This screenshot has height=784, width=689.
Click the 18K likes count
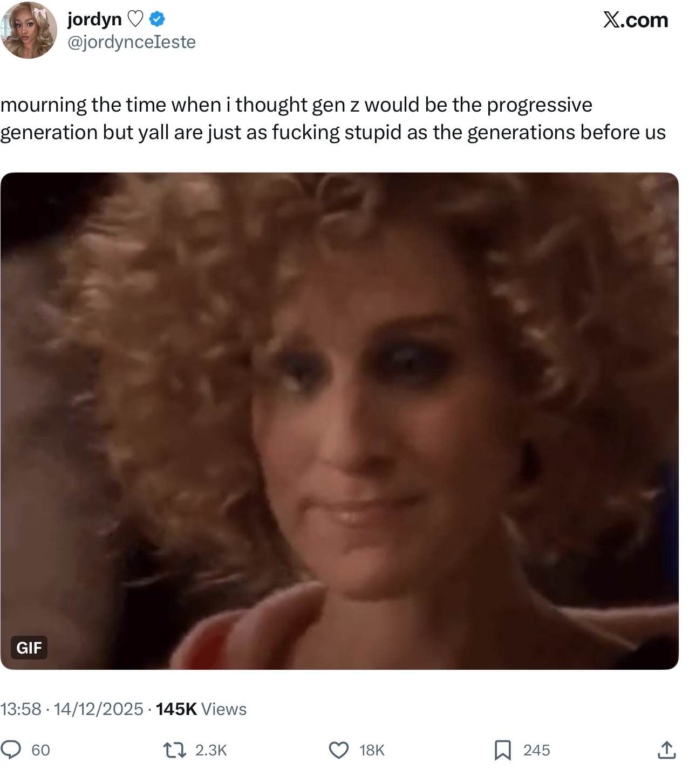point(372,750)
